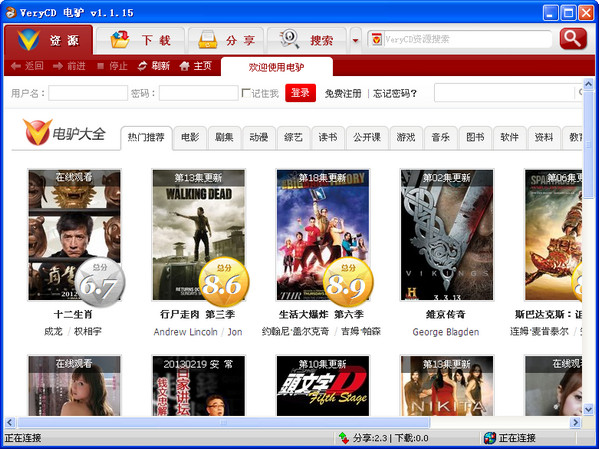
Task: Open the Vikings poster thumbnail
Action: 447,235
